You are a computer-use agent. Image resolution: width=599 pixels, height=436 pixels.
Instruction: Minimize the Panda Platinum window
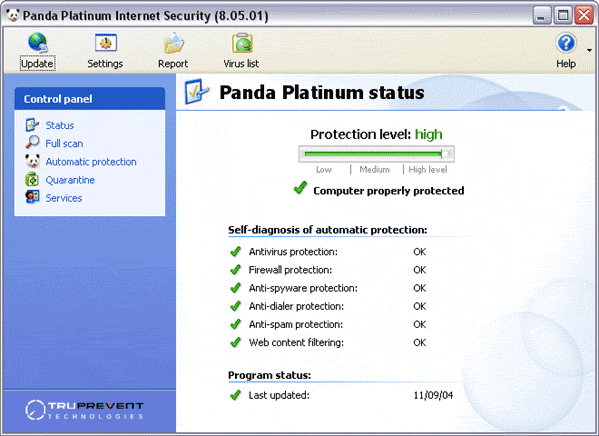pos(541,16)
